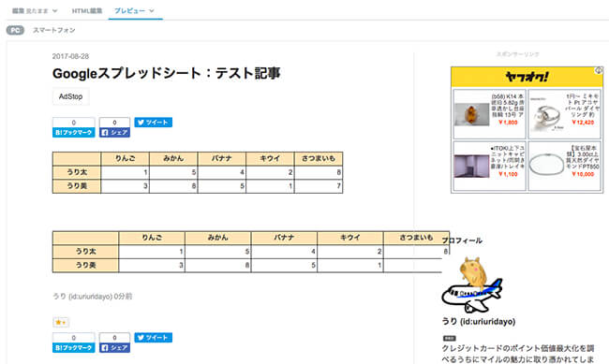Click bottom Twitter ツイート button

pyautogui.click(x=154, y=338)
